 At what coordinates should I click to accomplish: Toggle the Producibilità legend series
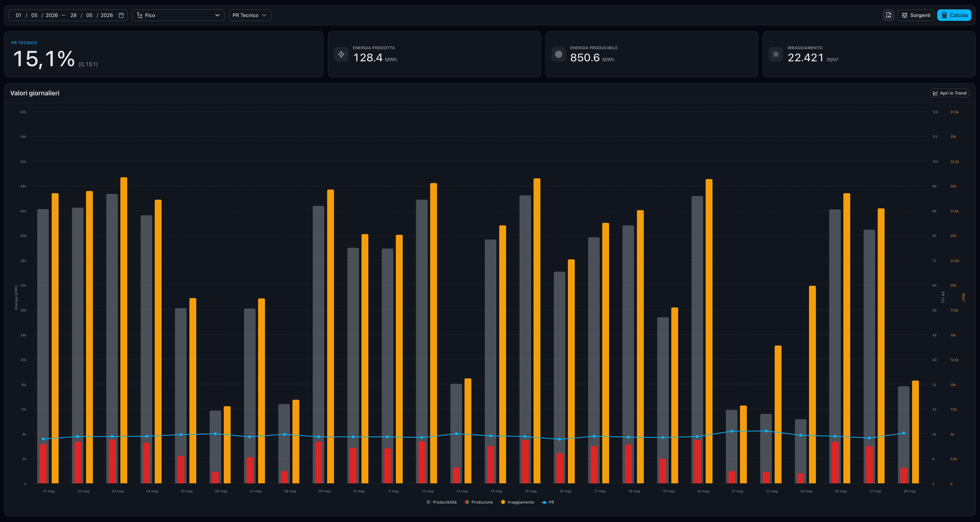[x=441, y=502]
